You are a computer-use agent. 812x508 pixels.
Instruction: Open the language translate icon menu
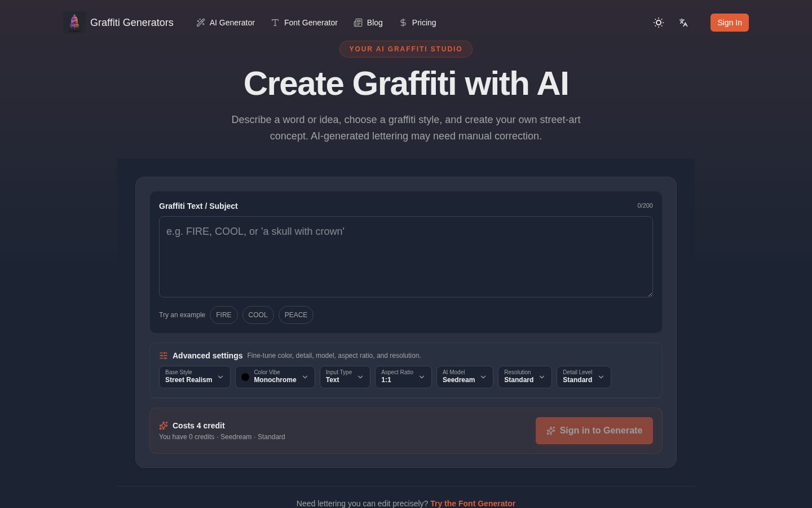tap(683, 23)
